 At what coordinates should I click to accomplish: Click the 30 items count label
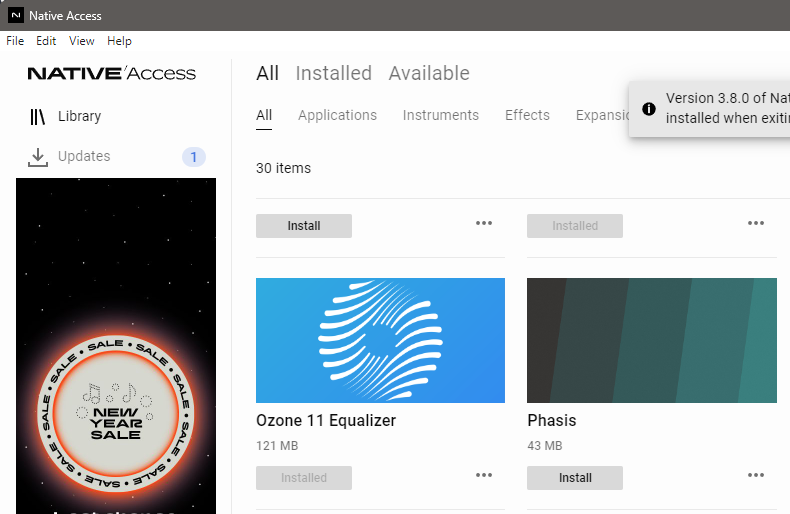tap(283, 168)
